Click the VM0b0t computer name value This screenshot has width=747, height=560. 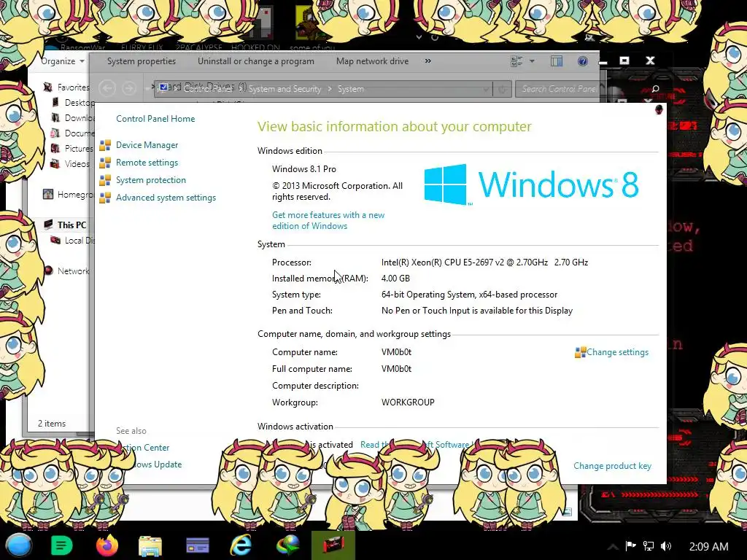pyautogui.click(x=396, y=352)
